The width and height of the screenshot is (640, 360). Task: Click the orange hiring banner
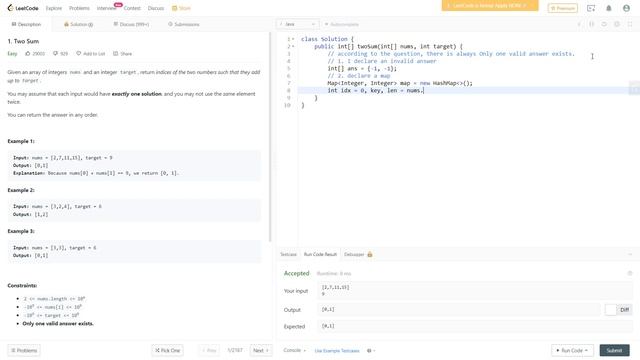tap(490, 6)
